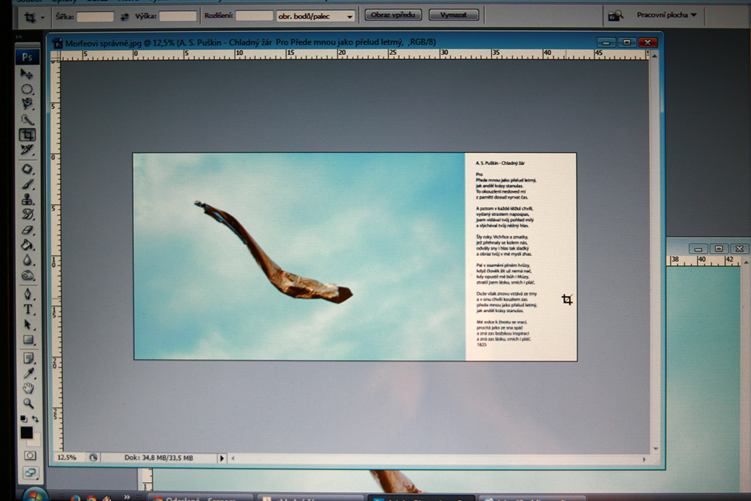Click the brown feather in the sky image

(x=273, y=252)
